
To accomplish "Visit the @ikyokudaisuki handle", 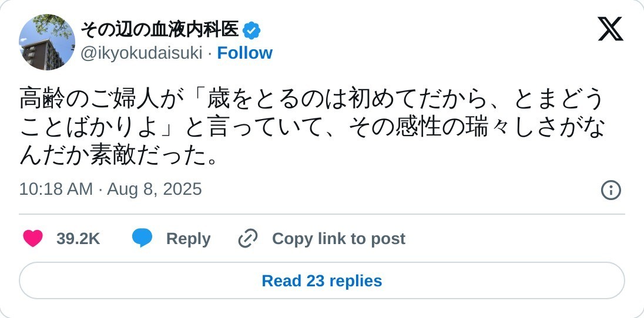I will click(x=141, y=53).
